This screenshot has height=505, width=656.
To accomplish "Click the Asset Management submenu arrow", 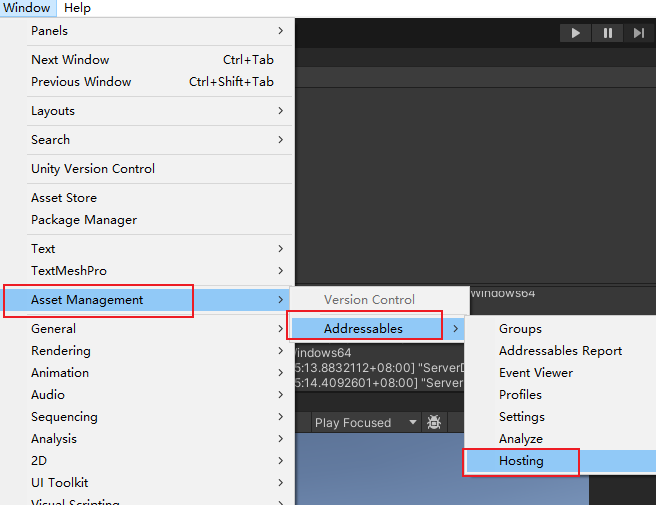I will click(x=281, y=300).
